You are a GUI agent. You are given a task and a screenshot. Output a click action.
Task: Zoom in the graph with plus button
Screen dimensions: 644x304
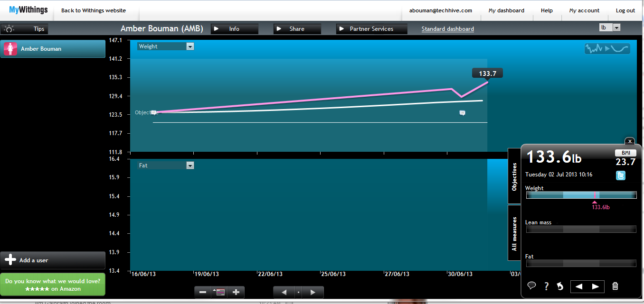(x=236, y=292)
